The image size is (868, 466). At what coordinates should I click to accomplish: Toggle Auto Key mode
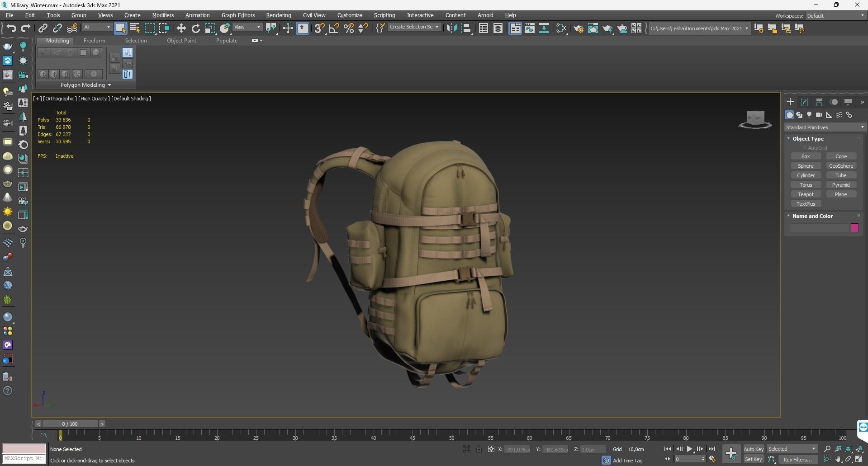[754, 449]
